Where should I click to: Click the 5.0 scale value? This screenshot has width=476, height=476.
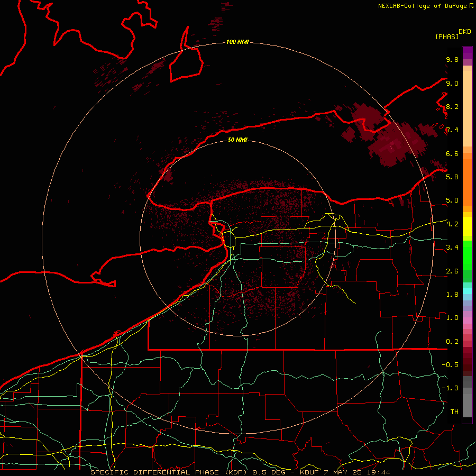[452, 200]
